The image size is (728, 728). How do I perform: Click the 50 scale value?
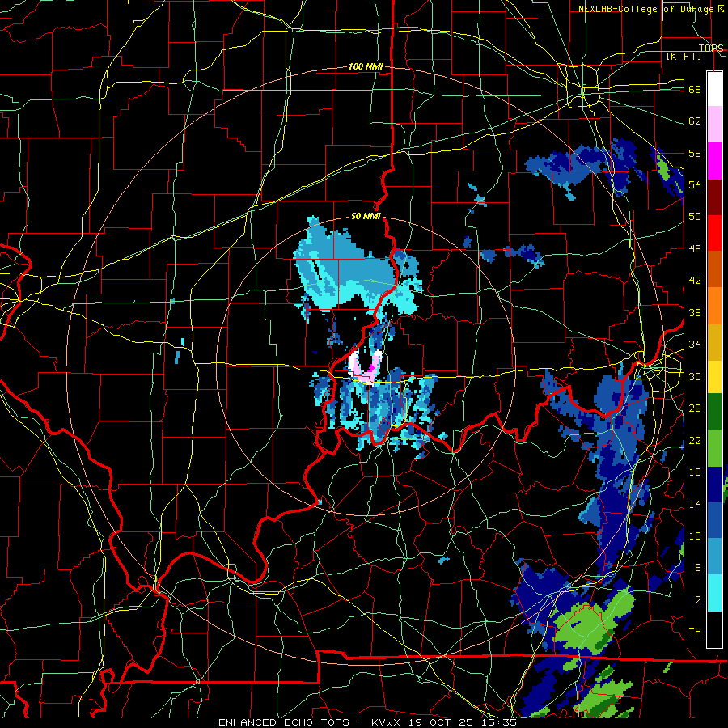coord(695,217)
